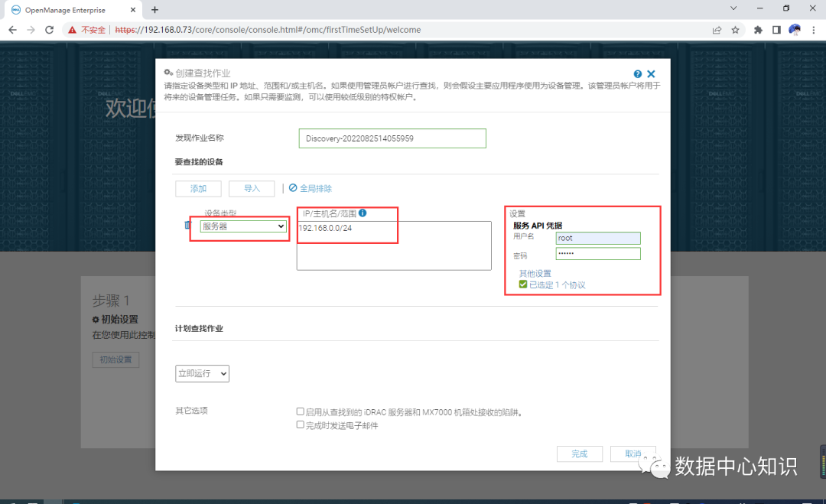Select the OpenManage Enterprise tab

point(71,10)
